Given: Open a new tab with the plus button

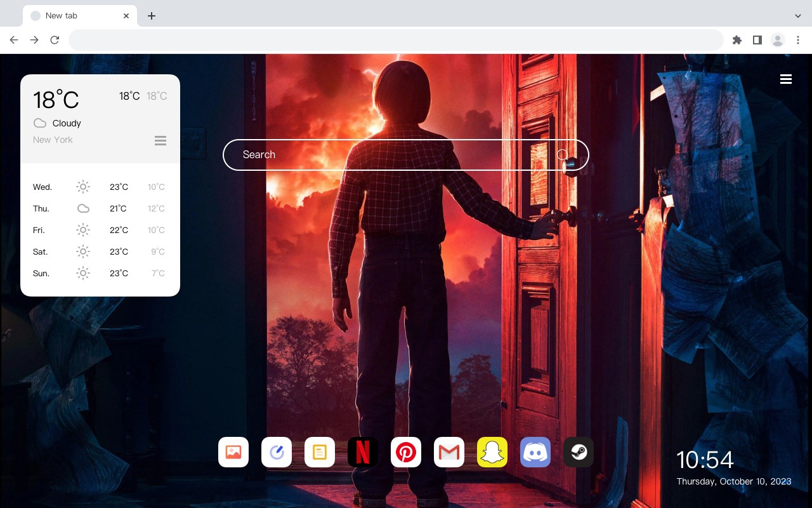Looking at the screenshot, I should click(151, 16).
